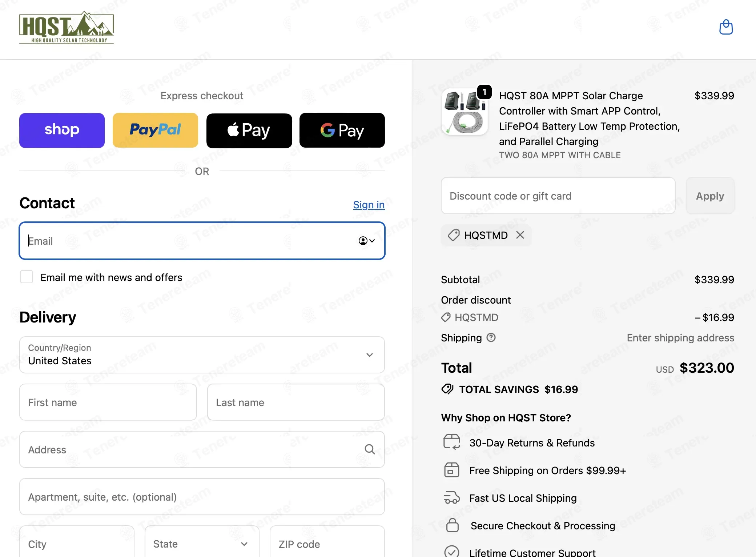756x557 pixels.
Task: Choose PayPal express checkout
Action: pos(155,130)
